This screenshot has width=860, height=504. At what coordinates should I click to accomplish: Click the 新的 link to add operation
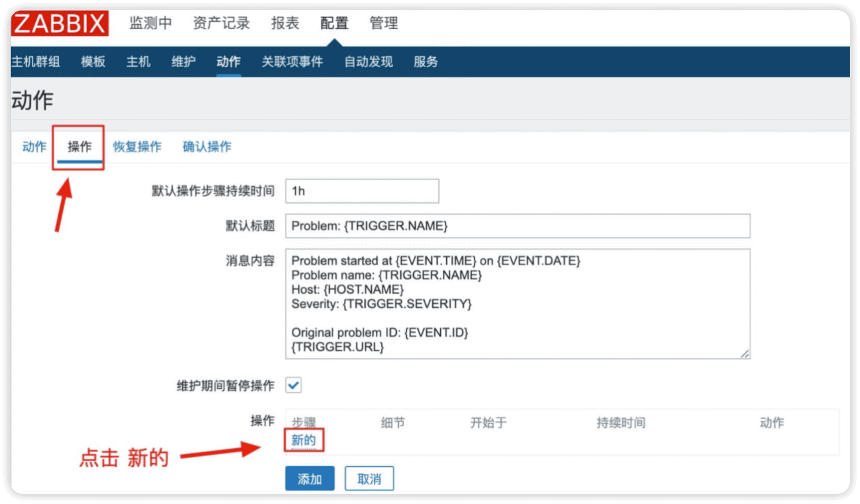point(303,440)
